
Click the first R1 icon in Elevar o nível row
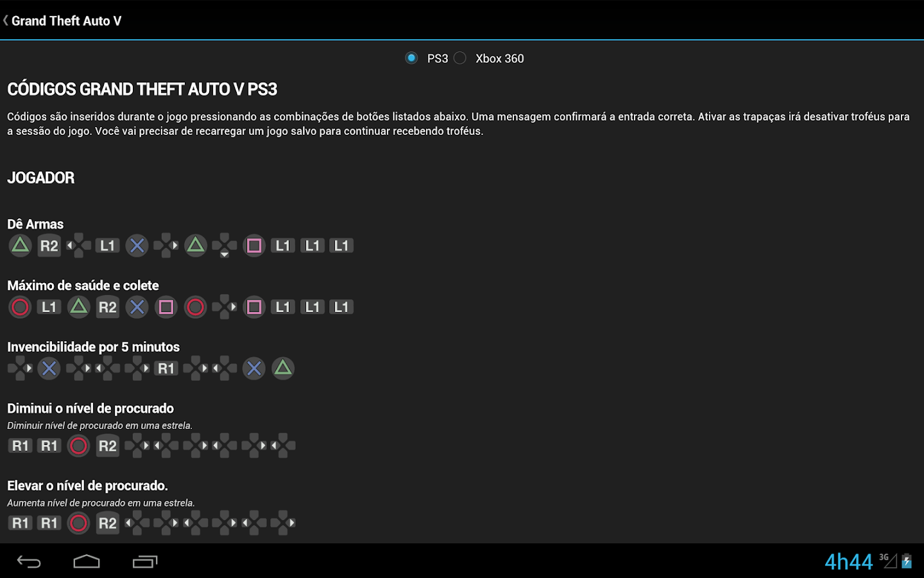pyautogui.click(x=20, y=523)
